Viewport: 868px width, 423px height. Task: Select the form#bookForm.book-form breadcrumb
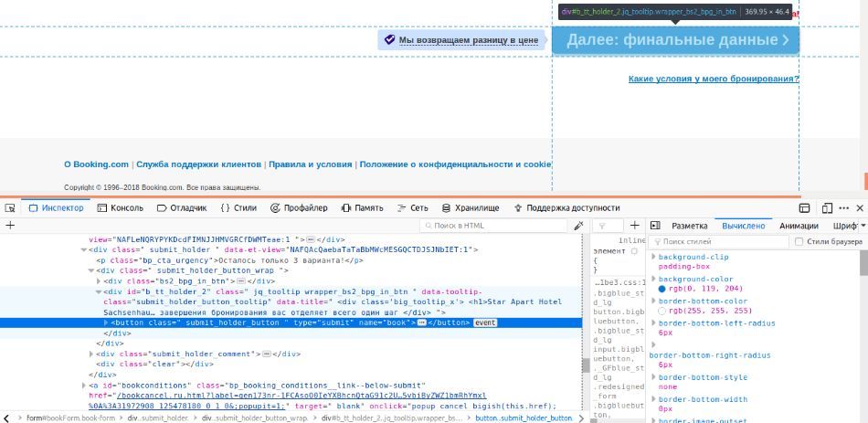(71, 418)
